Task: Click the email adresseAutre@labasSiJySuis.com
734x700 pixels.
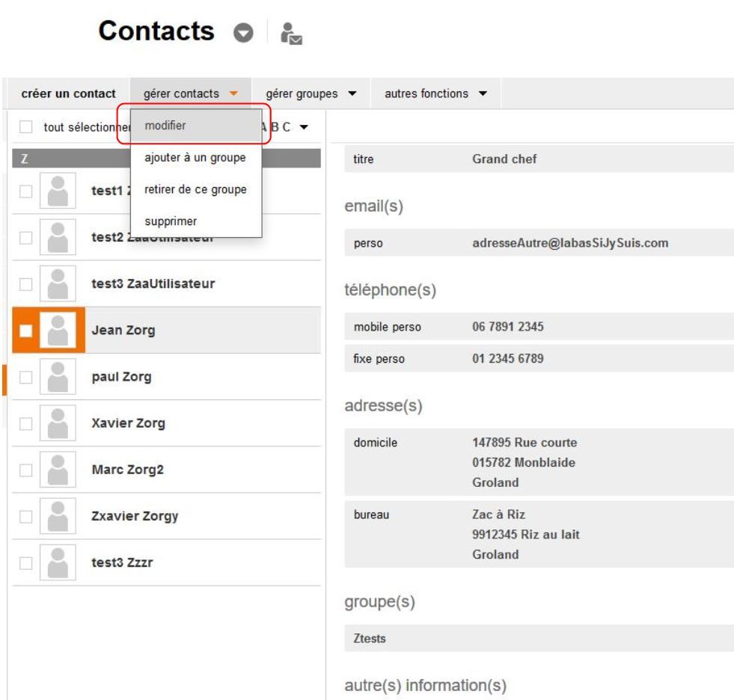Action: pyautogui.click(x=570, y=243)
